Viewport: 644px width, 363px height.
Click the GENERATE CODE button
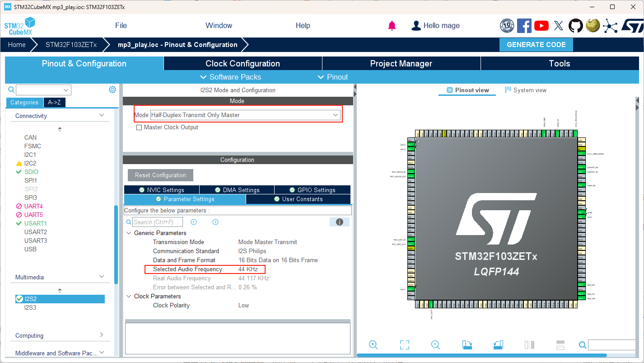click(536, 44)
